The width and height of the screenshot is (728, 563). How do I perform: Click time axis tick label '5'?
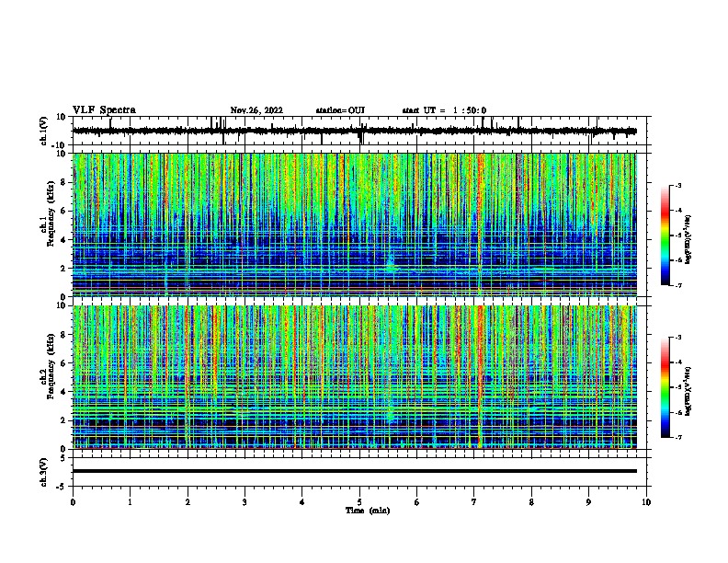click(x=359, y=501)
